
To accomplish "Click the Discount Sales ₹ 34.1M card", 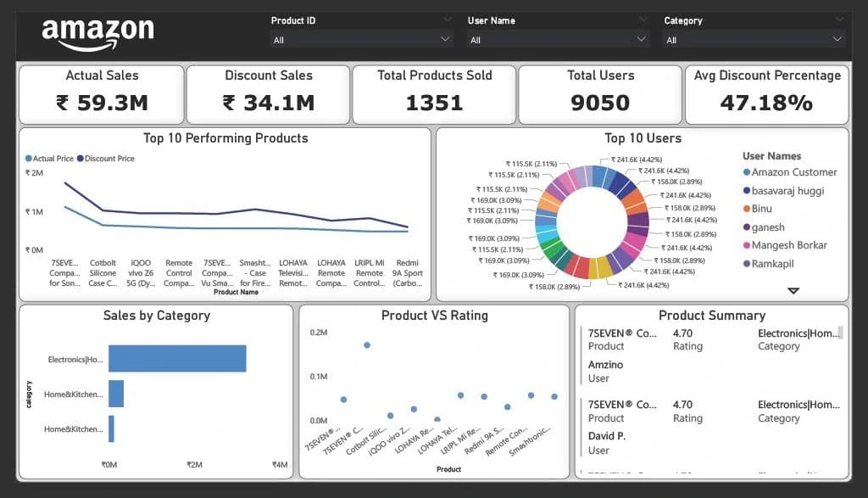I will click(269, 95).
